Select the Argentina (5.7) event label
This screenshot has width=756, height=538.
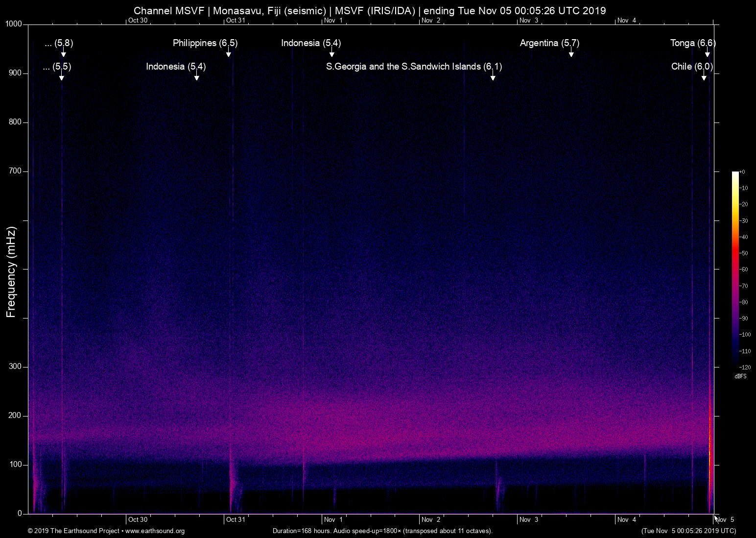(549, 43)
